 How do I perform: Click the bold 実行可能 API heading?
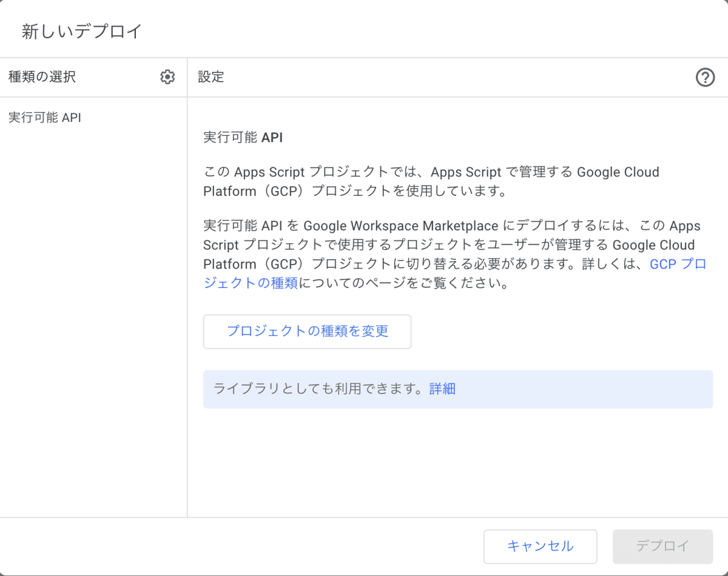click(x=243, y=138)
